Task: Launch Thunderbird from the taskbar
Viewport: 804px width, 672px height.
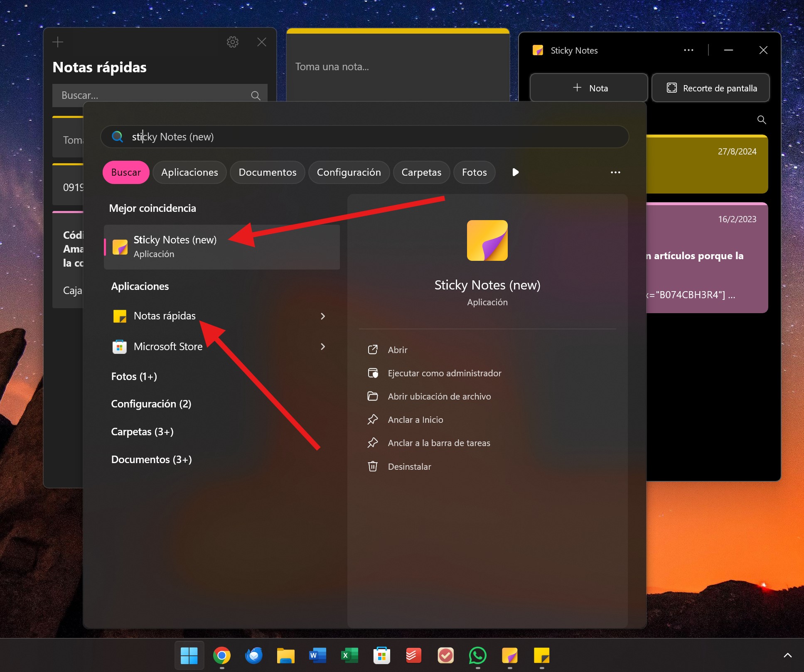Action: click(x=253, y=656)
